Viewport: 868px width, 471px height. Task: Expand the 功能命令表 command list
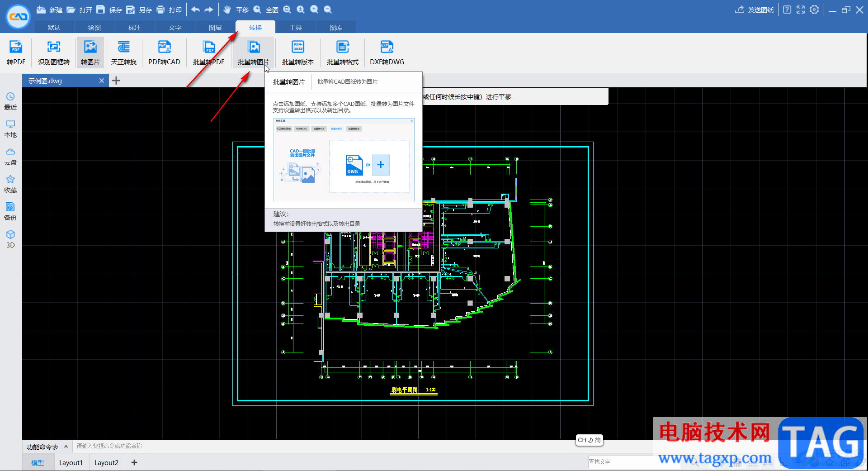(47, 447)
